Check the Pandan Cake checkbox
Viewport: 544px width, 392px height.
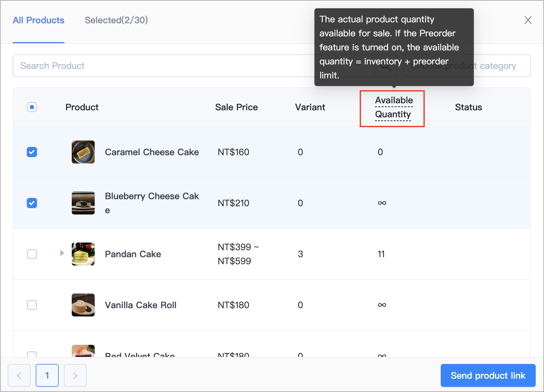pos(32,254)
